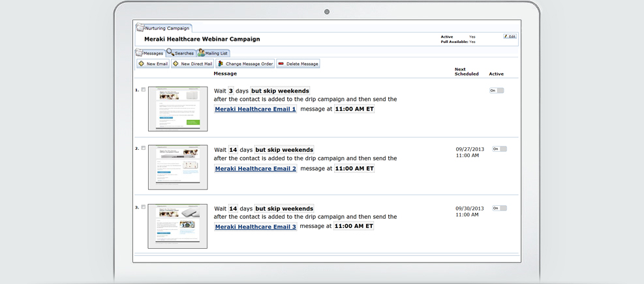The image size is (644, 284).
Task: Click the Next Scheduled column header
Action: click(x=467, y=72)
